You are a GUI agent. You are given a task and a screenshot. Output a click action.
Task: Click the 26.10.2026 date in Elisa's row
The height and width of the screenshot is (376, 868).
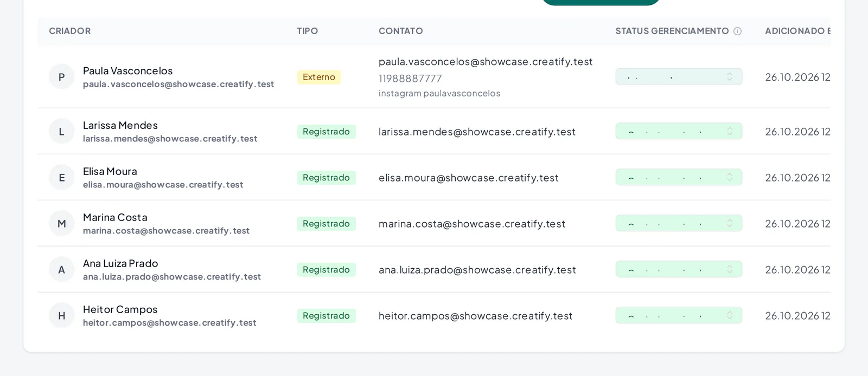coord(797,178)
